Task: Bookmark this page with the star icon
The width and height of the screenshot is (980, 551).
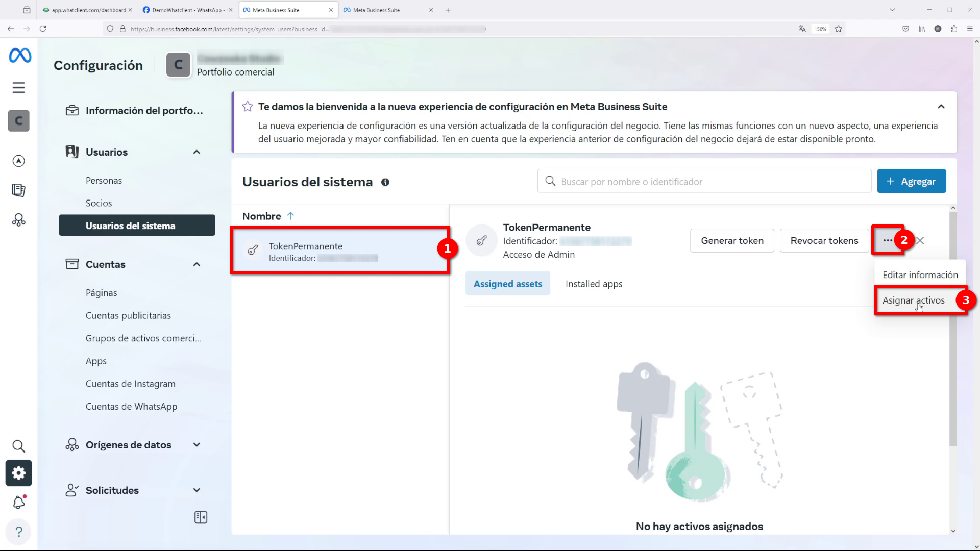Action: (x=838, y=29)
